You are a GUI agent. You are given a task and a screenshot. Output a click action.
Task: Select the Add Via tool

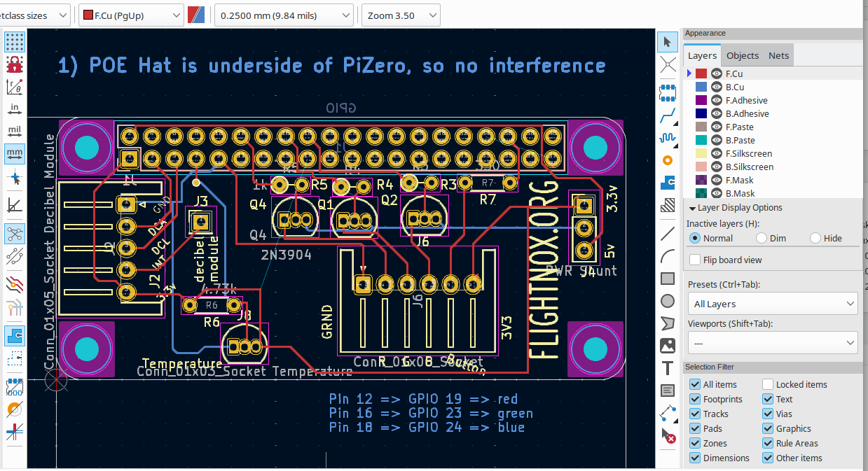point(668,160)
